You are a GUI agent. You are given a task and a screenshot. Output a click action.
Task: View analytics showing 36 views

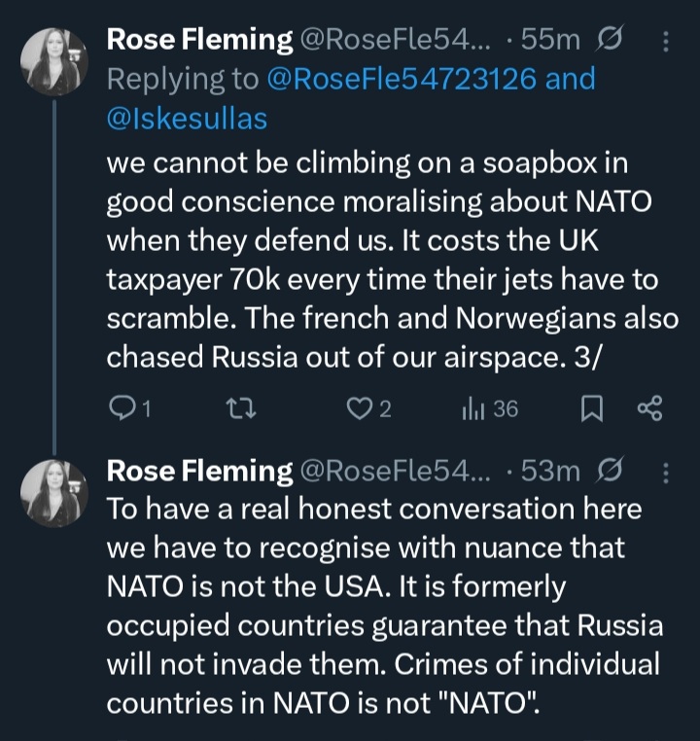point(490,409)
